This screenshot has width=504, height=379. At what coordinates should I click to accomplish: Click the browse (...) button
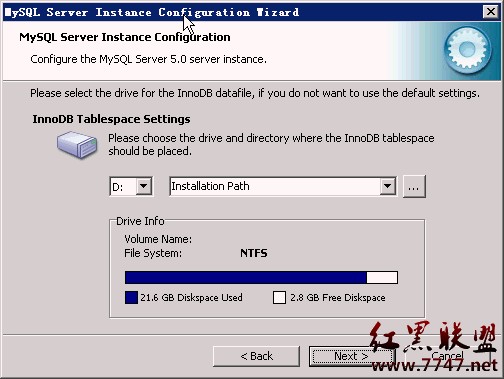point(414,186)
